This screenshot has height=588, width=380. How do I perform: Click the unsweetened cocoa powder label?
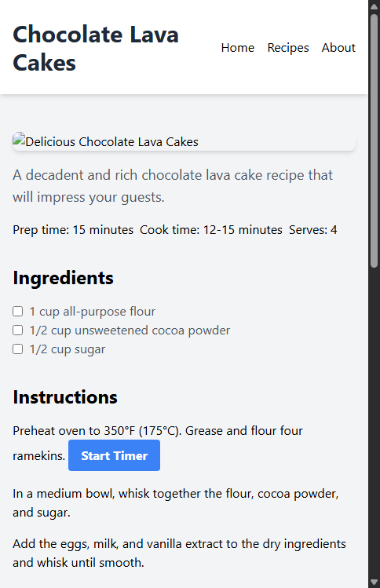click(130, 330)
